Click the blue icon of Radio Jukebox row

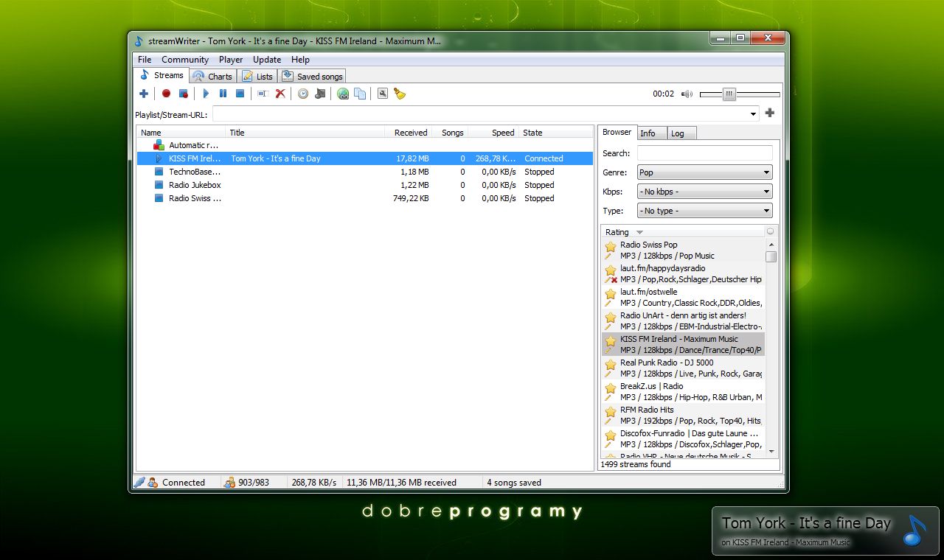pyautogui.click(x=159, y=185)
